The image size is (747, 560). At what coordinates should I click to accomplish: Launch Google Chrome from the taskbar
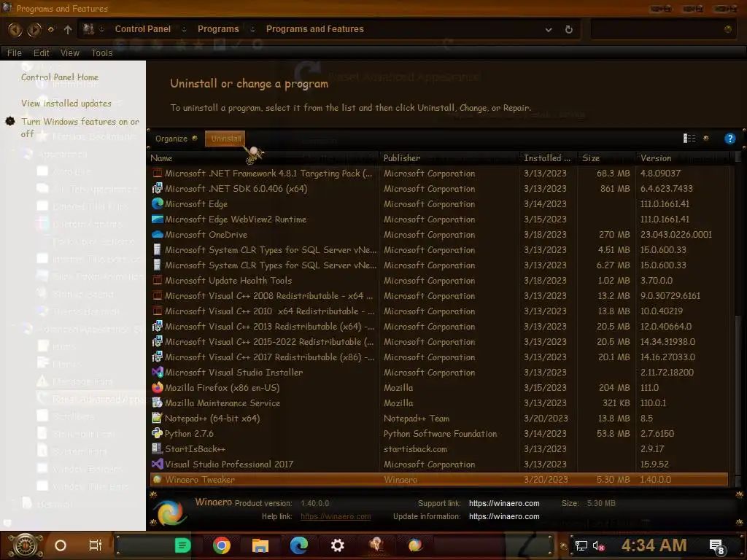[222, 545]
